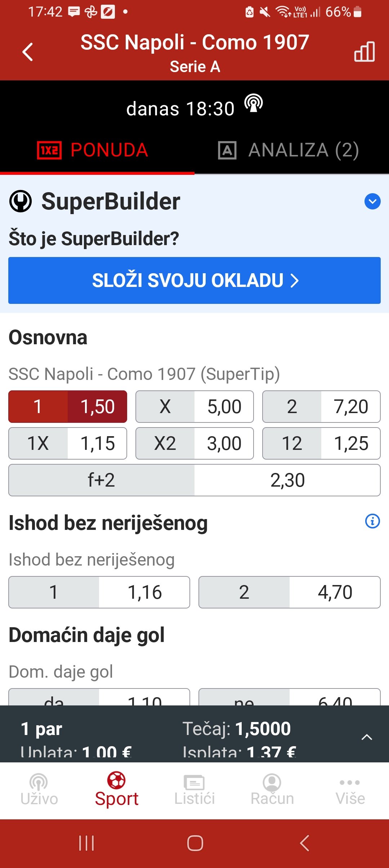Choose f+2 handicap odds 2,30
The image size is (389, 868).
[x=194, y=480]
